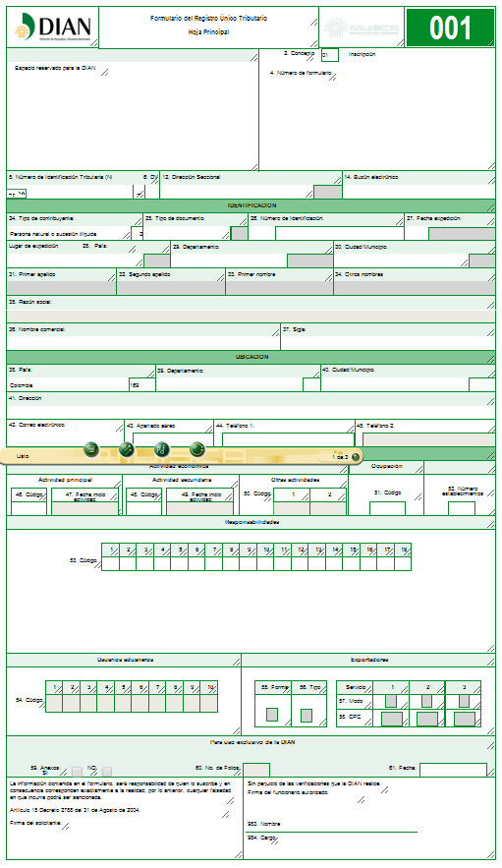Click the 61. Fecha field
502x868 pixels.
click(453, 770)
